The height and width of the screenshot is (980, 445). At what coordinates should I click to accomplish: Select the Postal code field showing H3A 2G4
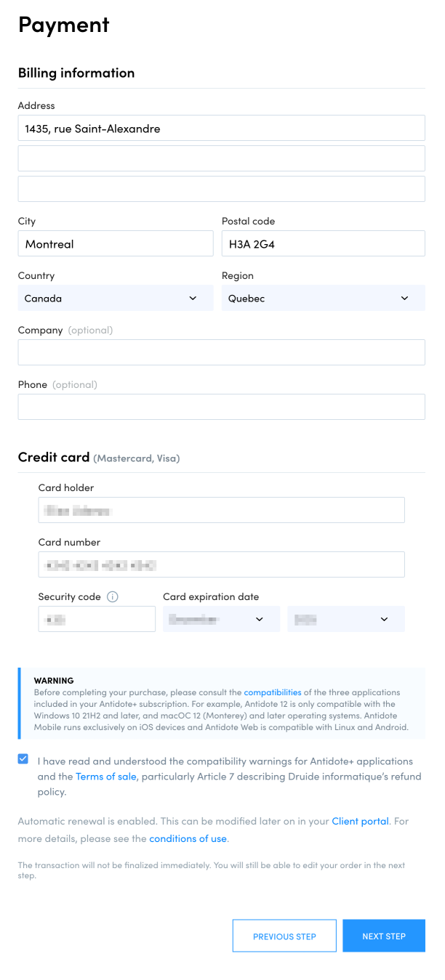tap(323, 243)
